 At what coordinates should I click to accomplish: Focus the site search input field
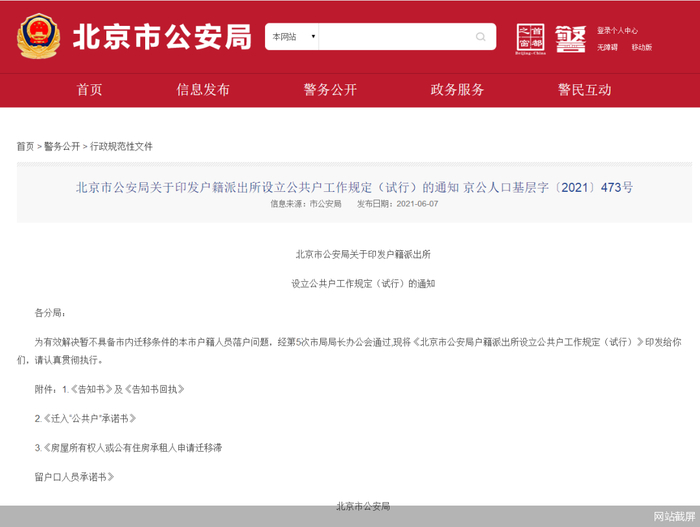(x=396, y=37)
